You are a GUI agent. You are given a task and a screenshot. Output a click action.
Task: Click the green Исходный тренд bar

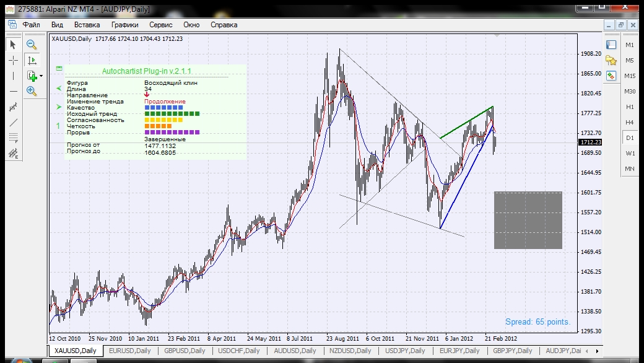pos(172,114)
